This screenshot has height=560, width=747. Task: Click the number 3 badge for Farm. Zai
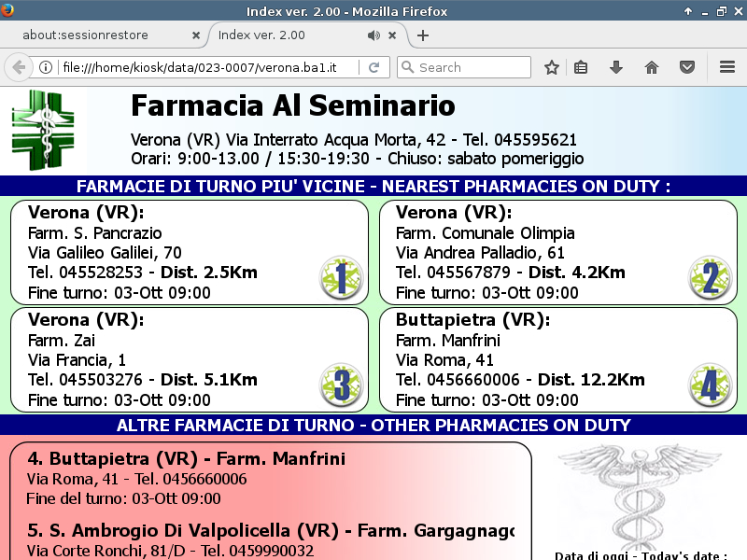341,385
